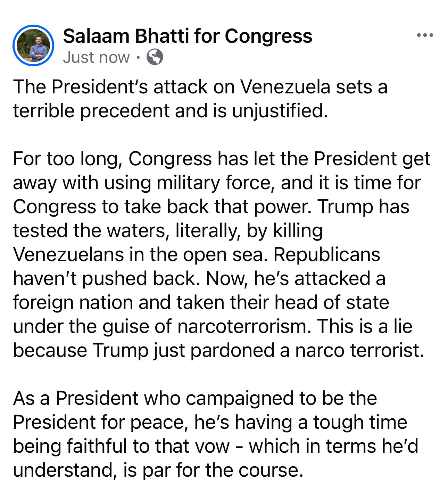Click the globe public audience icon
The image size is (448, 485).
point(155,57)
